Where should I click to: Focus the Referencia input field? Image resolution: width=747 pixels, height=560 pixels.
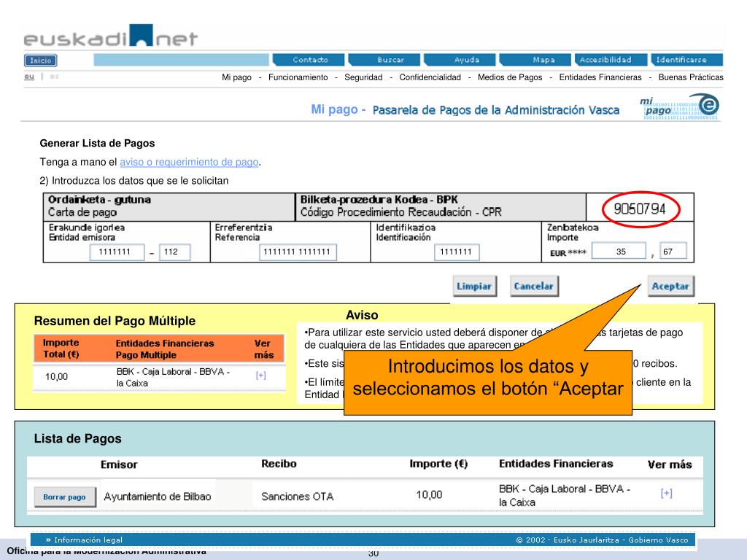pos(298,252)
